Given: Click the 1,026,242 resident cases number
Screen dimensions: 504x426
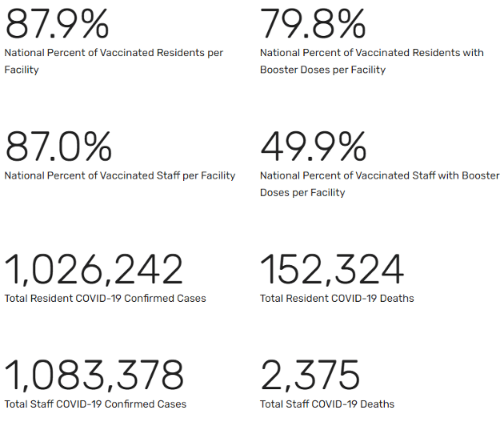Looking at the screenshot, I should pyautogui.click(x=94, y=270).
